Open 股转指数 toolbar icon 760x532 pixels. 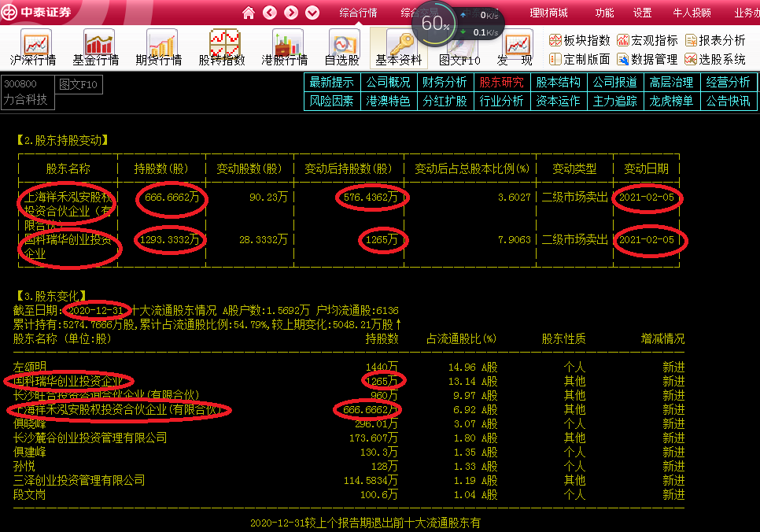222,47
